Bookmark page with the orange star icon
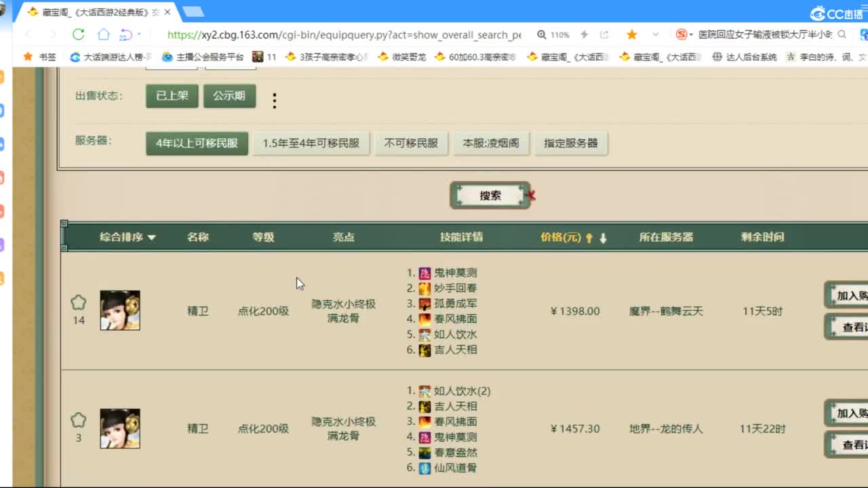This screenshot has width=868, height=488. point(631,35)
